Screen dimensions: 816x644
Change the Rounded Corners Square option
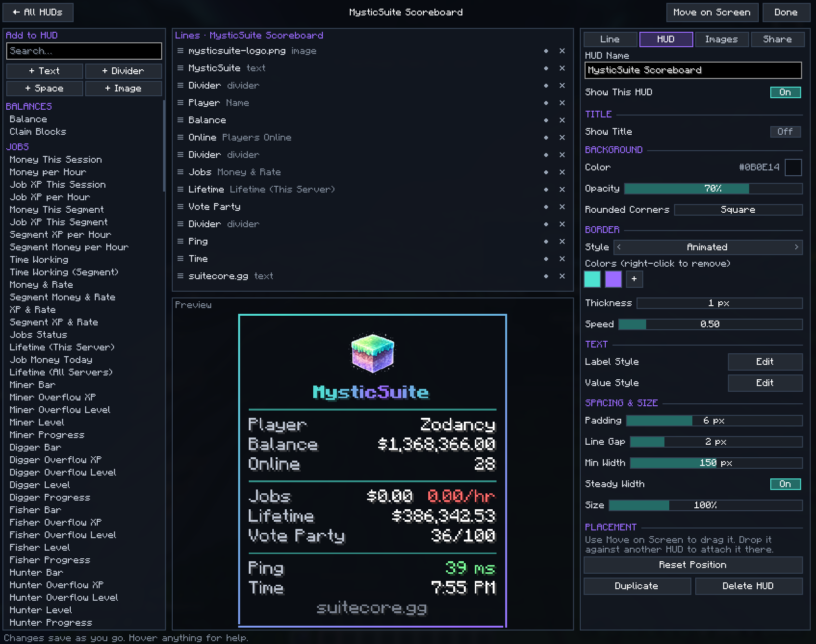pos(738,210)
